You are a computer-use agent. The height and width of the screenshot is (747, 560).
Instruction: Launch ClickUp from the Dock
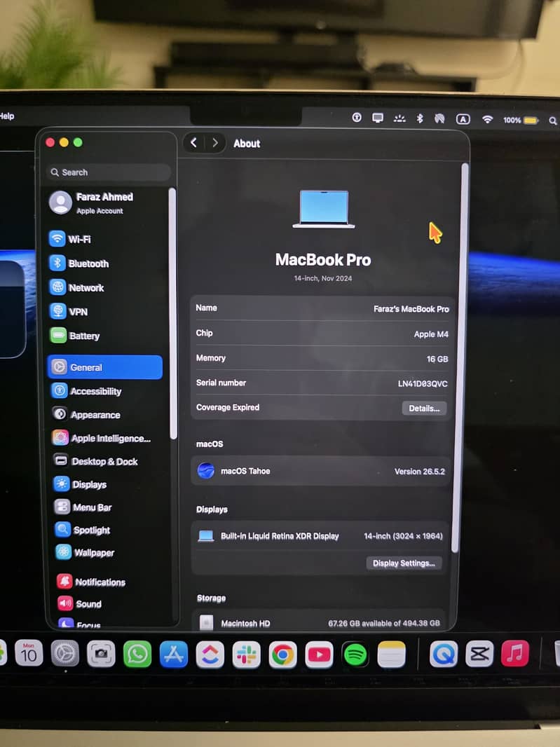(210, 654)
